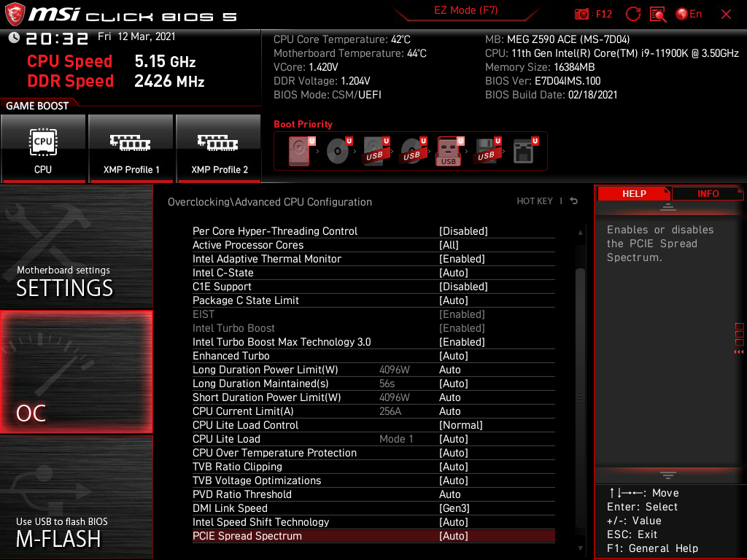Click the GAME BOOST label
Image resolution: width=747 pixels, height=560 pixels.
[37, 106]
